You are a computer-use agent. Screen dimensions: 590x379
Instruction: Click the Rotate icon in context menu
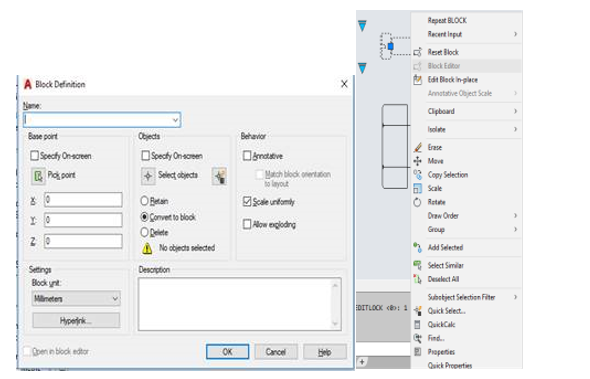(418, 202)
